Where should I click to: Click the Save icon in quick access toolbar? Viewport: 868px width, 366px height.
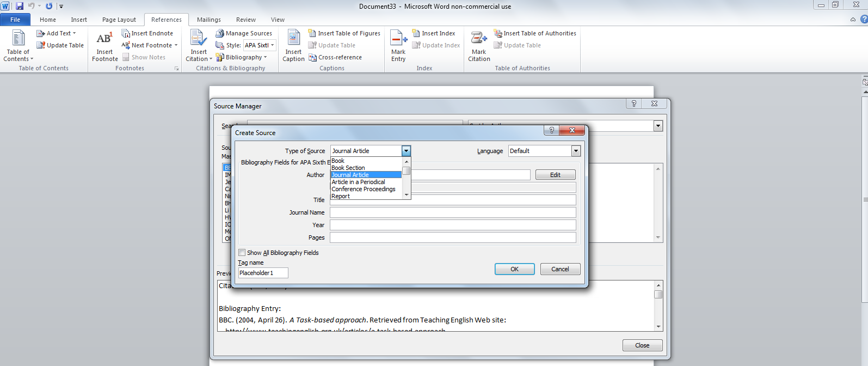pyautogui.click(x=20, y=6)
